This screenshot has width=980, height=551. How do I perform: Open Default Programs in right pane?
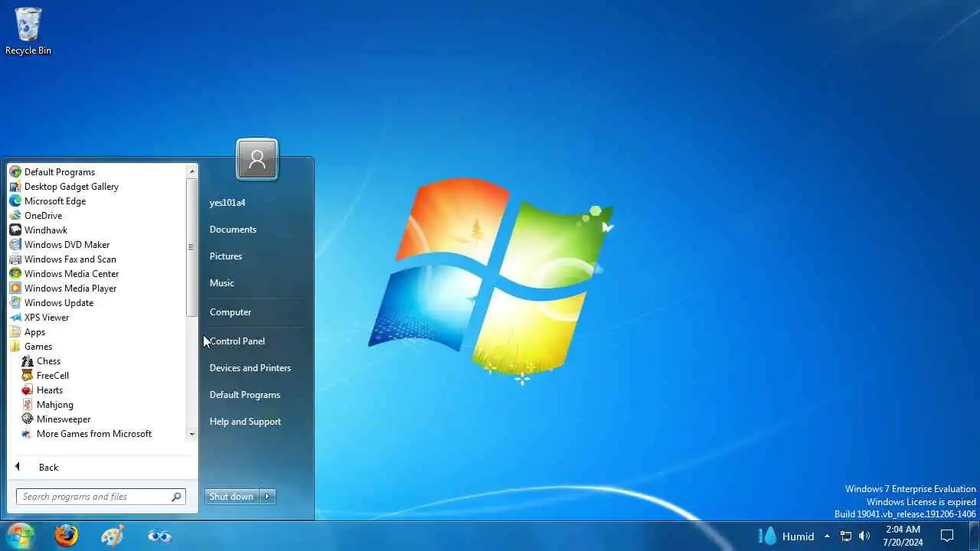tap(245, 395)
